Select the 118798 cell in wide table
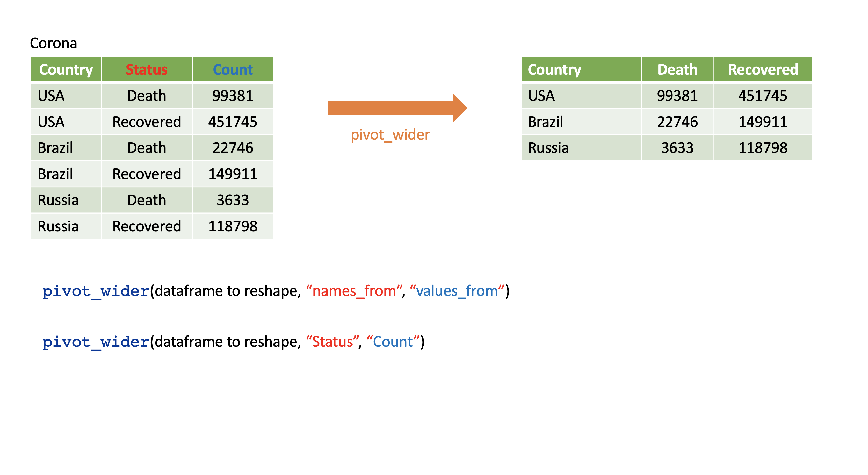This screenshot has height=475, width=868. point(763,148)
